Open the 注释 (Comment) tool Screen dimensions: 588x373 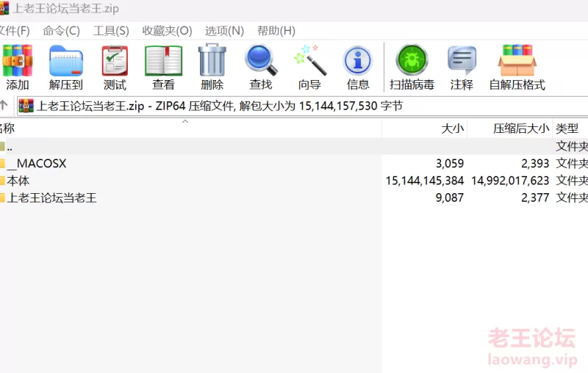point(462,67)
